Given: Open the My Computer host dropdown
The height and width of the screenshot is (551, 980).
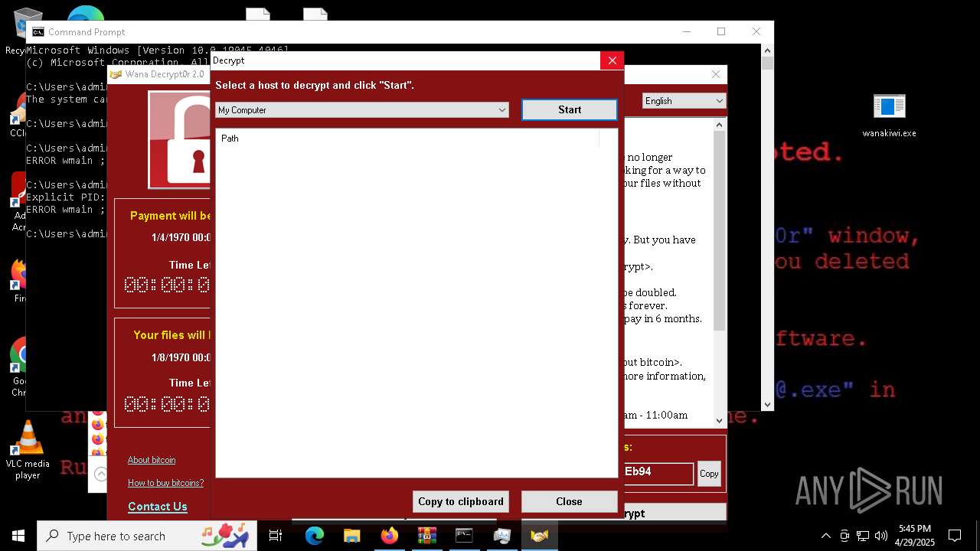Looking at the screenshot, I should [x=362, y=110].
